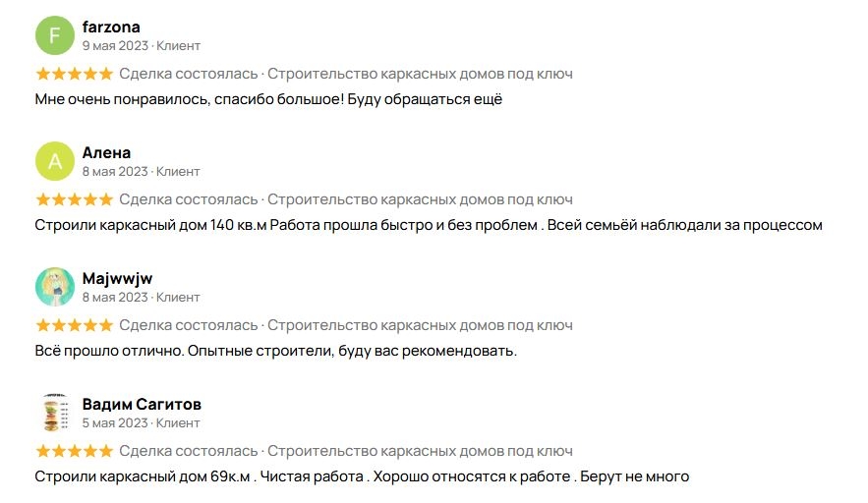Click the '9 мая 2023' review date
This screenshot has height=503, width=868.
point(115,45)
